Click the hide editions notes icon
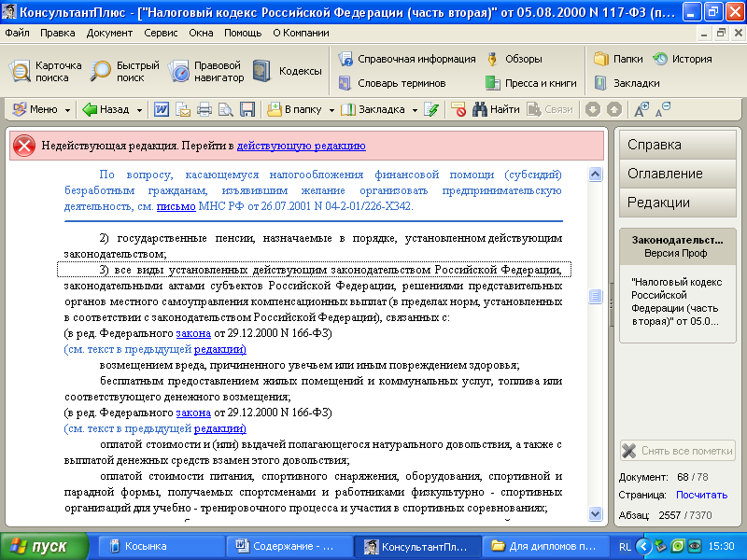 [458, 109]
